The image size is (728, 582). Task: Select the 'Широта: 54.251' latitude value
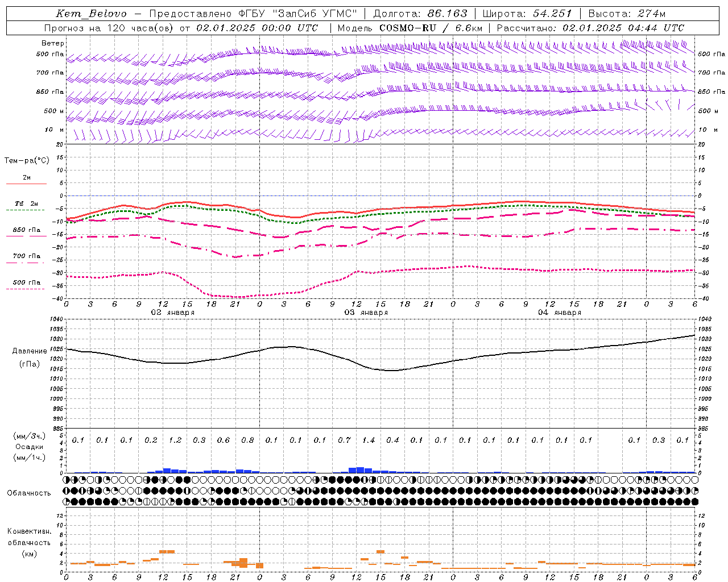coord(527,14)
